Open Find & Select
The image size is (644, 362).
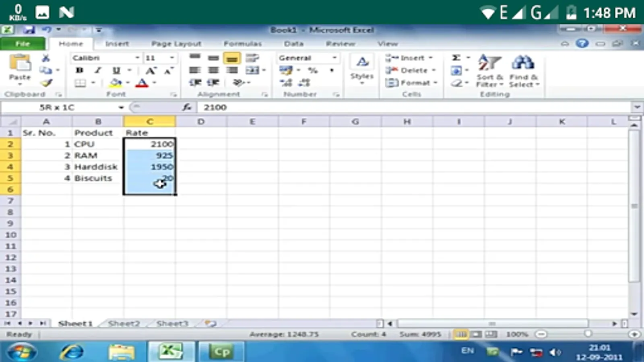click(524, 71)
